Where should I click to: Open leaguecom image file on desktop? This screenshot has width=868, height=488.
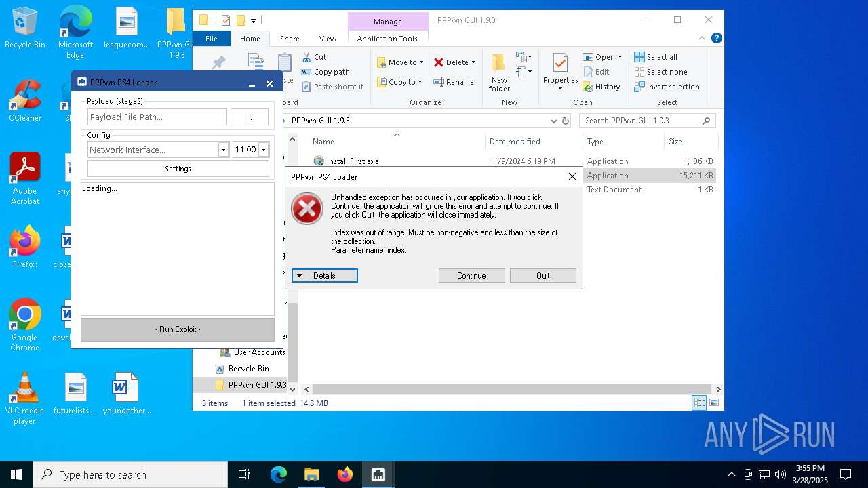[126, 28]
